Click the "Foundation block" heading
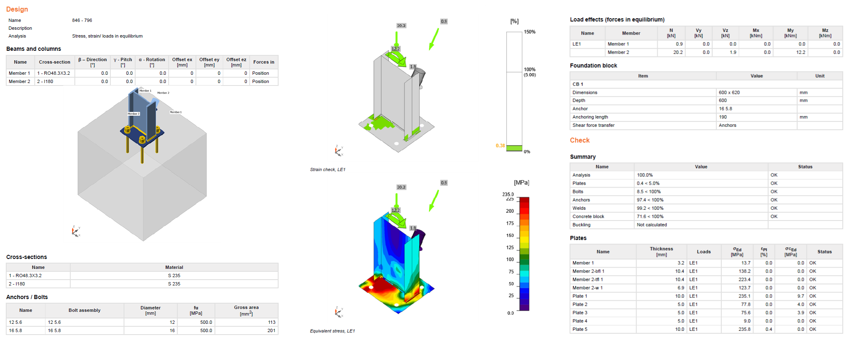868x342 pixels. click(593, 65)
